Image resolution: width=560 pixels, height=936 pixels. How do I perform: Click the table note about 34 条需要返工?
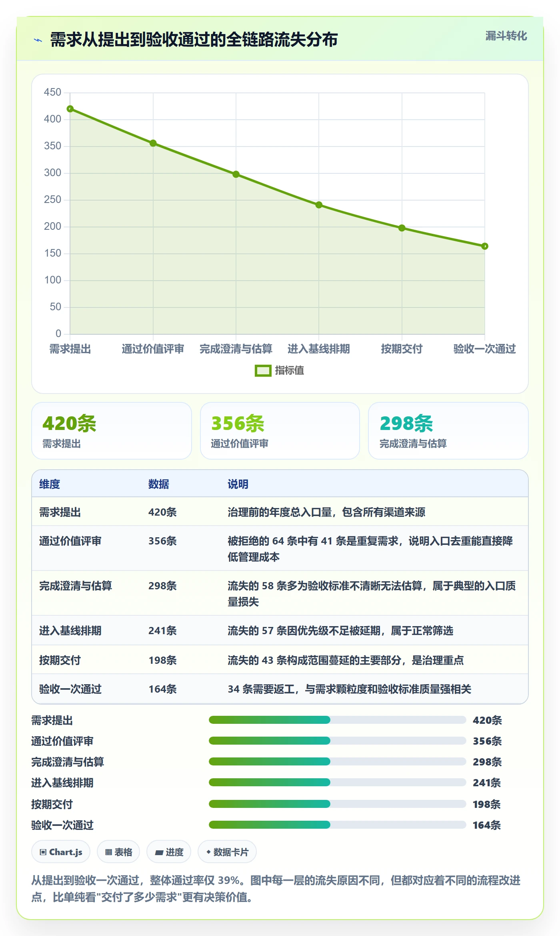350,689
